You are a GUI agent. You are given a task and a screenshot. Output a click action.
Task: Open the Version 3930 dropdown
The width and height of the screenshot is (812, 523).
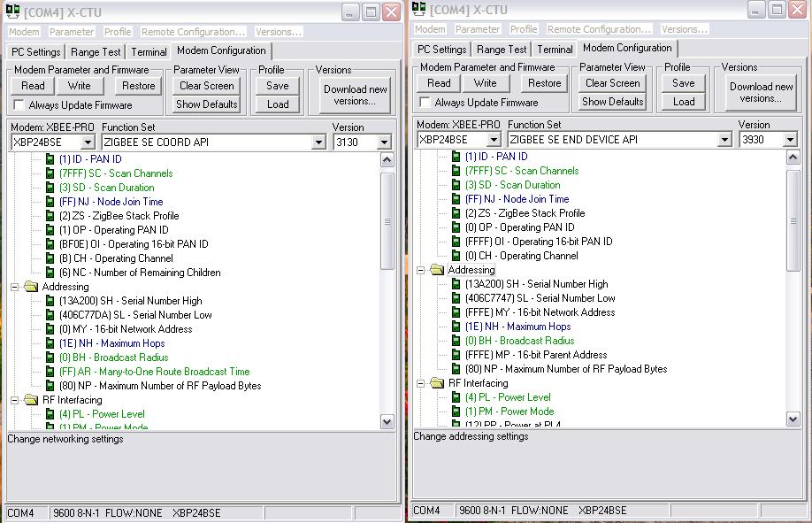coord(790,140)
